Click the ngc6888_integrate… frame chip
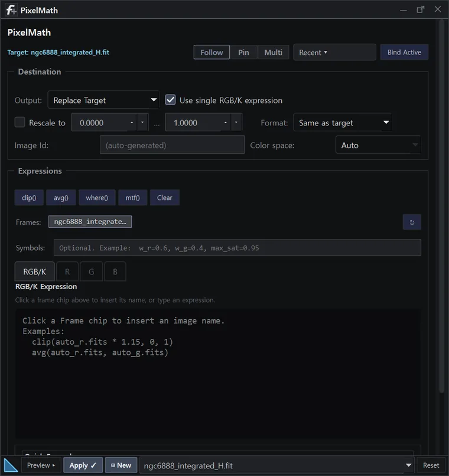Viewport: 449px width, 476px height. [x=90, y=222]
